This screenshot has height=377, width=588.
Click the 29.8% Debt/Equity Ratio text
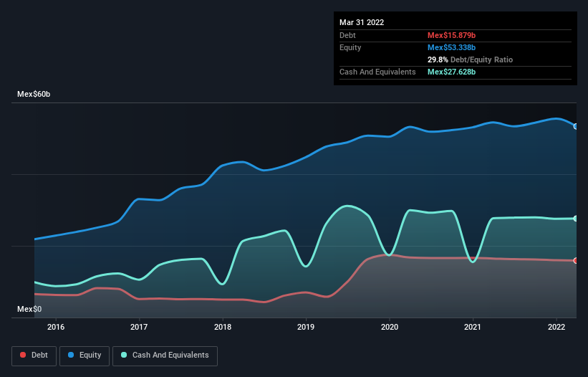pos(470,59)
